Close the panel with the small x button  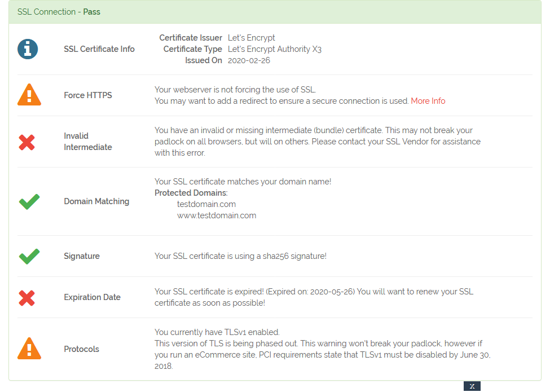(472, 386)
